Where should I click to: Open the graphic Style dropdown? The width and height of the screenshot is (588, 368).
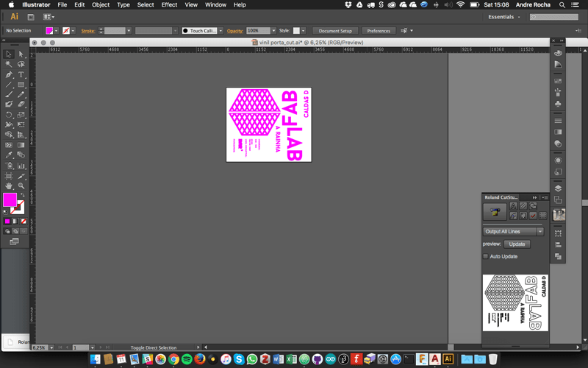click(x=304, y=31)
